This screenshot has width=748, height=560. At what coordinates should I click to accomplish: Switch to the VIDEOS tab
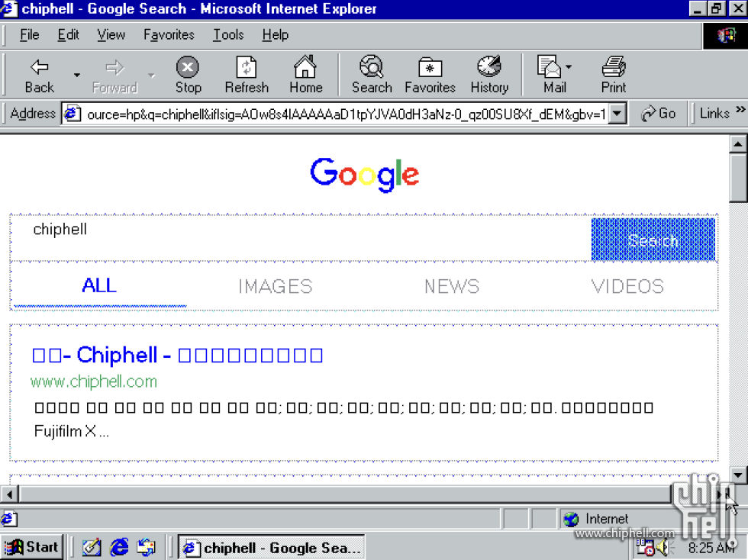click(627, 286)
